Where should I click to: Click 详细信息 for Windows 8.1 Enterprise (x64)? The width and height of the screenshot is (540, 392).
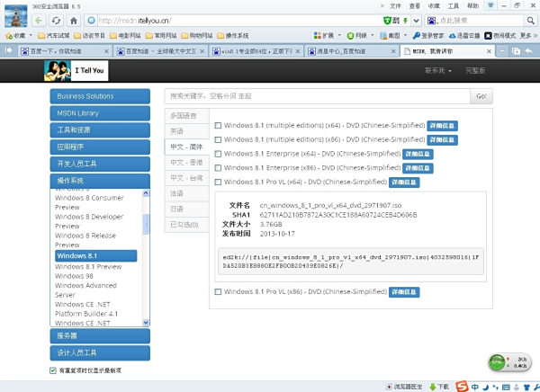[x=418, y=154]
